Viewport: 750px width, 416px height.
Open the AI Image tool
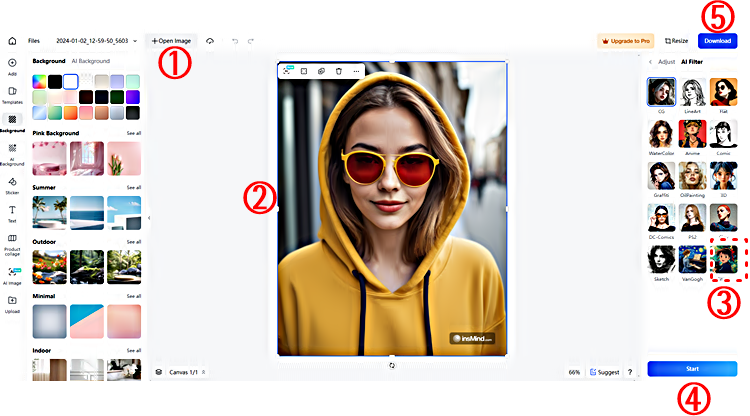tap(12, 275)
